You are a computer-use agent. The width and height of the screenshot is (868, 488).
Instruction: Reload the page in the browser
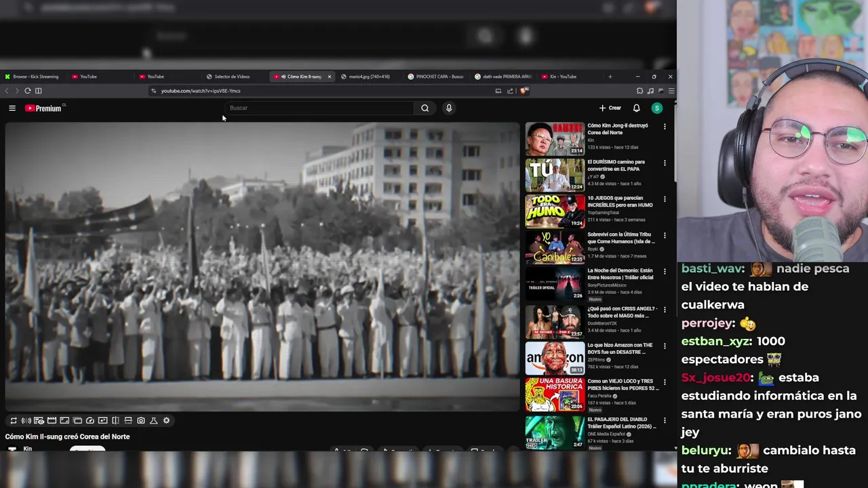click(28, 91)
